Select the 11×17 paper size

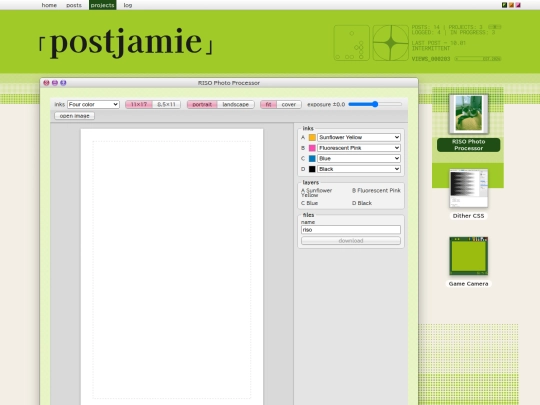(x=139, y=104)
